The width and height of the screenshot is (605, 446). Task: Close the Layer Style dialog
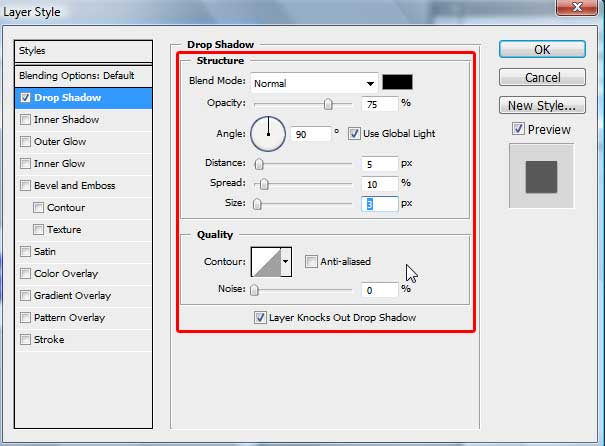coord(577,7)
